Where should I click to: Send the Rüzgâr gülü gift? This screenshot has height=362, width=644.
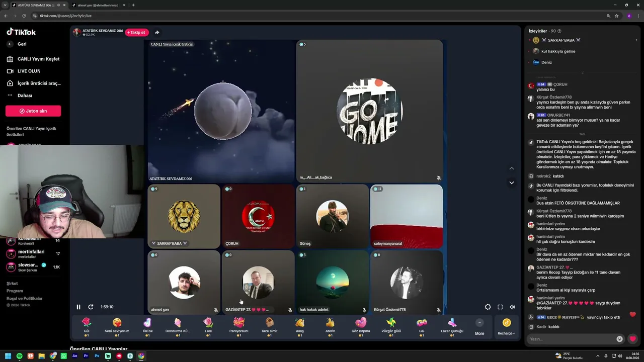[391, 326]
